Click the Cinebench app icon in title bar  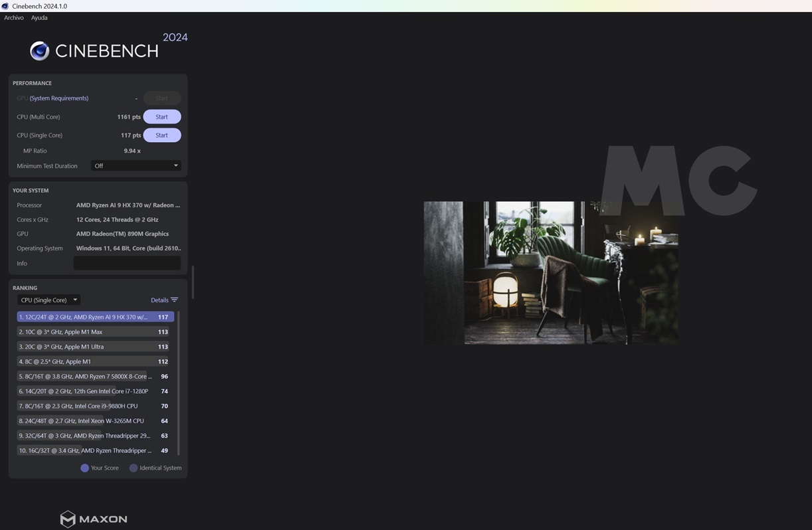(x=5, y=6)
